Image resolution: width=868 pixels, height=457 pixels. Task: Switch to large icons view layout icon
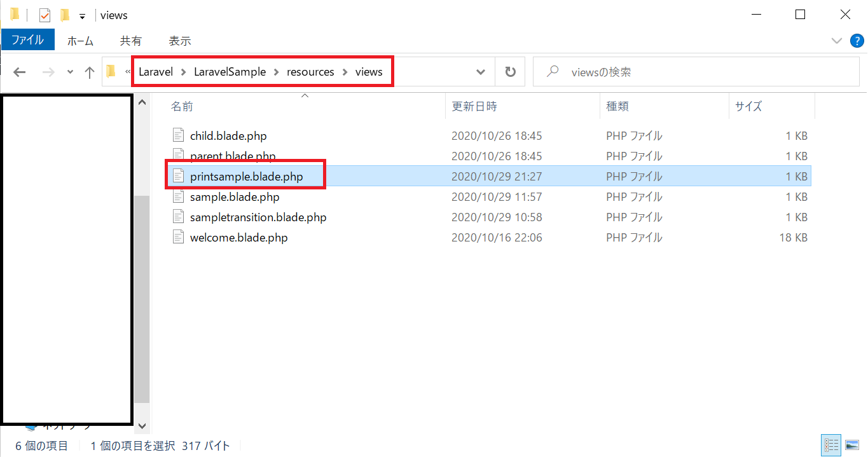(x=851, y=445)
